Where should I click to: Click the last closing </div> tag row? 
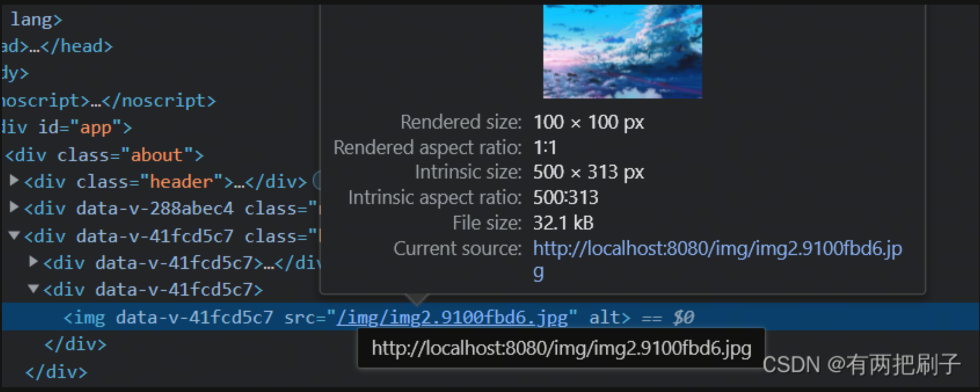(x=56, y=372)
